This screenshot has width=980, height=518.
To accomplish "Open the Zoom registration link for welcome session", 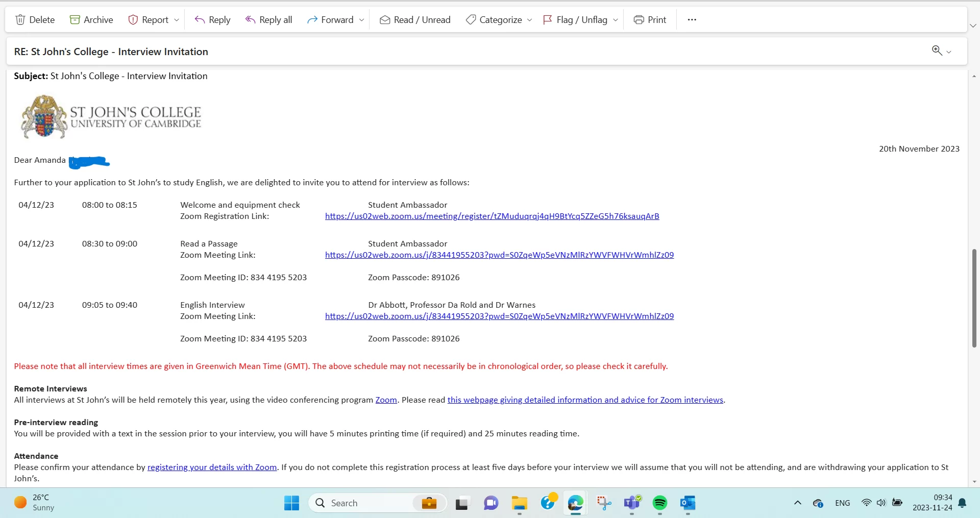I will (492, 216).
